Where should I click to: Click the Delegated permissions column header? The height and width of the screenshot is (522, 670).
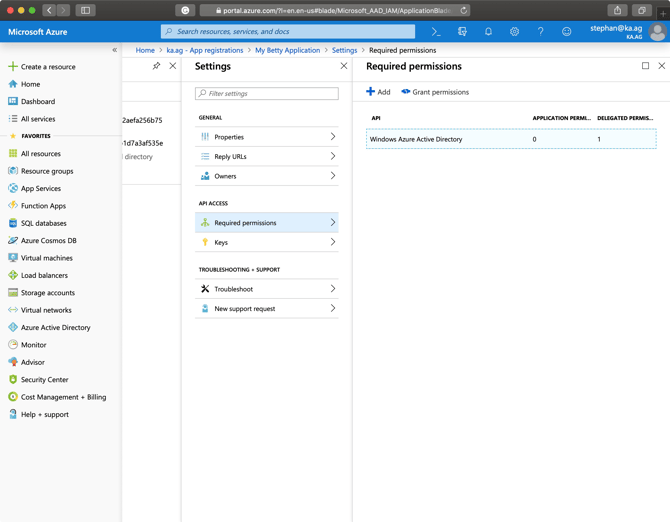tap(625, 118)
